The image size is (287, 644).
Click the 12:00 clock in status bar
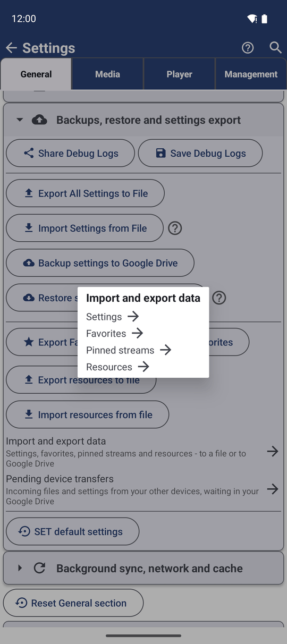click(24, 19)
